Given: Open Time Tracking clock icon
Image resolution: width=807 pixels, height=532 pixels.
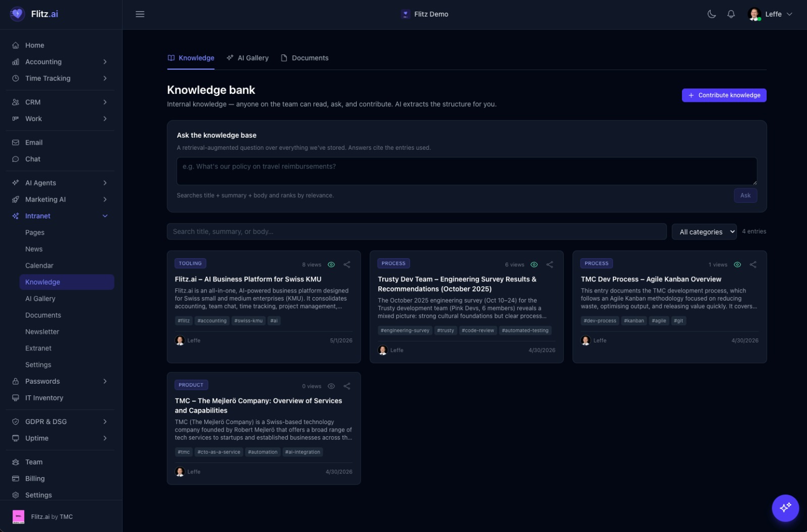Looking at the screenshot, I should tap(16, 79).
